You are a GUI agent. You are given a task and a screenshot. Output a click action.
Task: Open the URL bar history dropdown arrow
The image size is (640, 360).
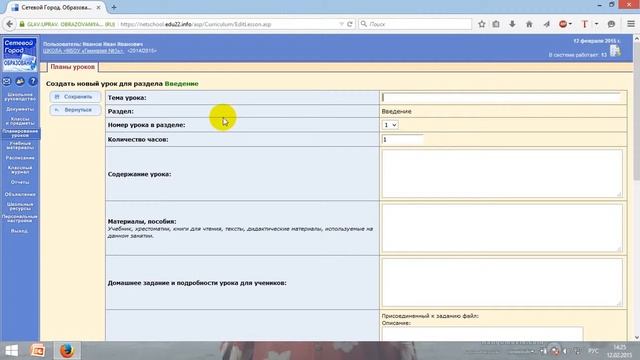(x=341, y=24)
